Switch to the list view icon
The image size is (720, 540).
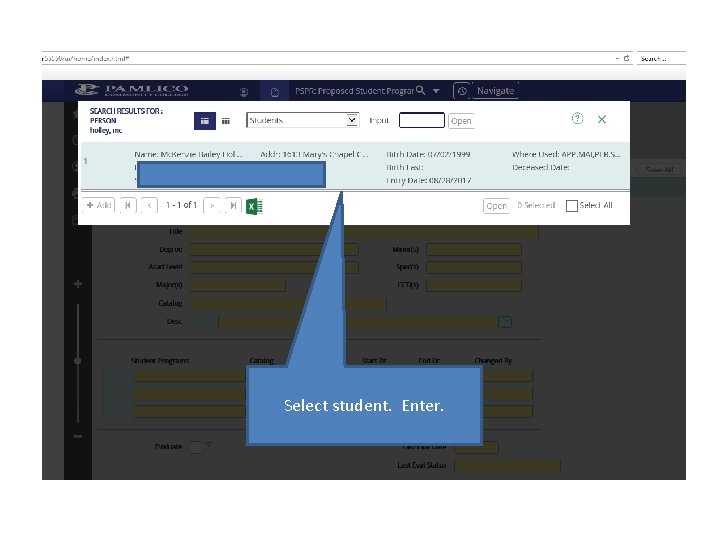pyautogui.click(x=205, y=121)
